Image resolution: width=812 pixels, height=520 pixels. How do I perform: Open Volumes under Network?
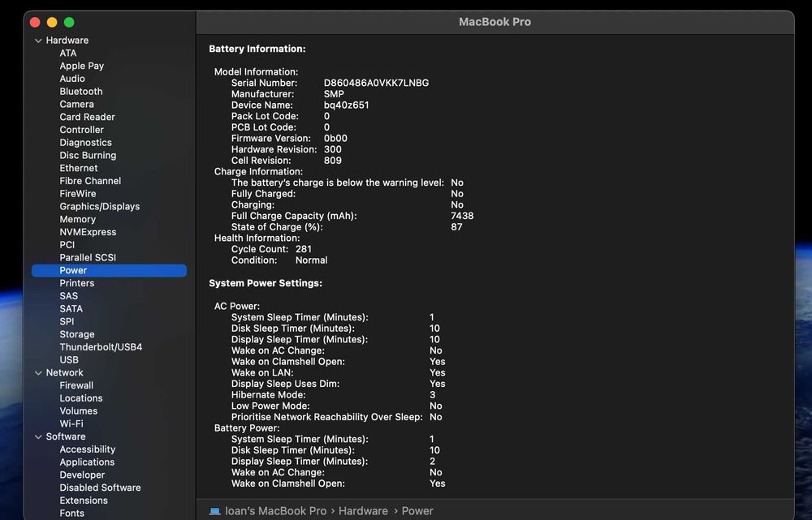click(x=78, y=411)
